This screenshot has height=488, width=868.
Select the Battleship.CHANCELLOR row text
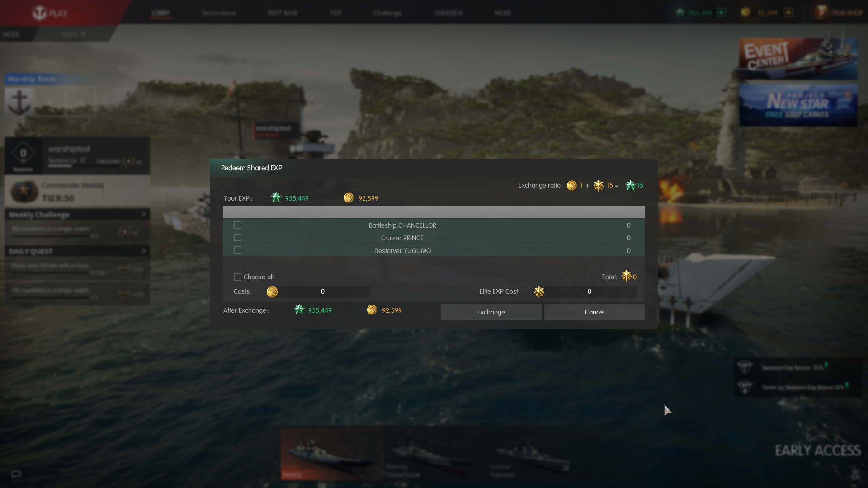point(402,225)
